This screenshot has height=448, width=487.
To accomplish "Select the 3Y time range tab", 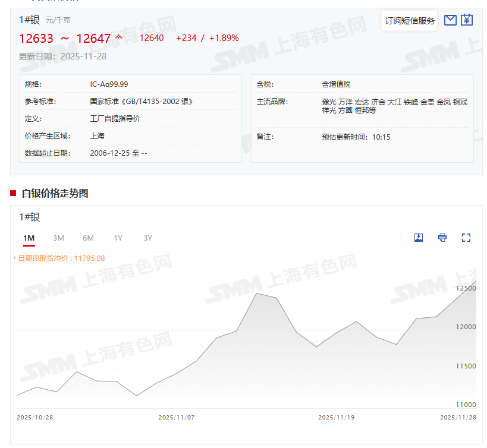I will [x=148, y=238].
